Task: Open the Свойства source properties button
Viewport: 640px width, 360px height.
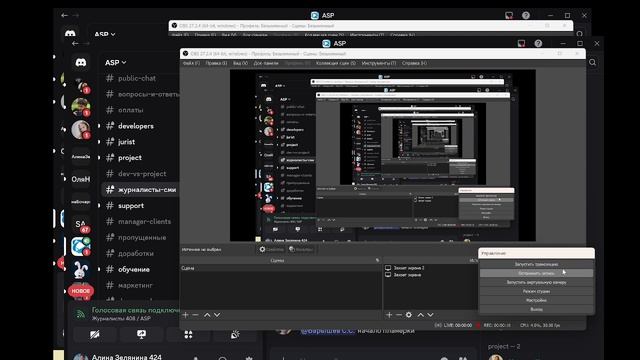Action: 271,249
